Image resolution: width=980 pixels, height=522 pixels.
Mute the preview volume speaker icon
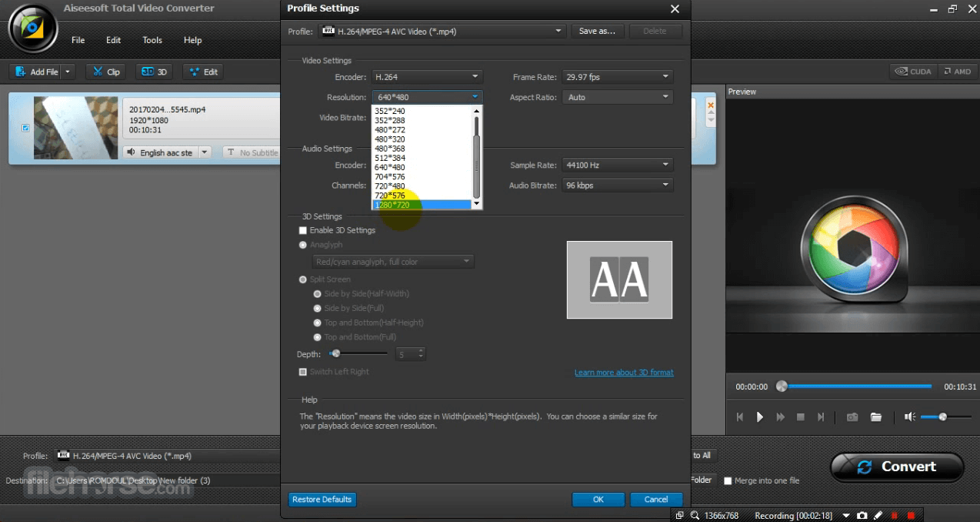coord(910,417)
